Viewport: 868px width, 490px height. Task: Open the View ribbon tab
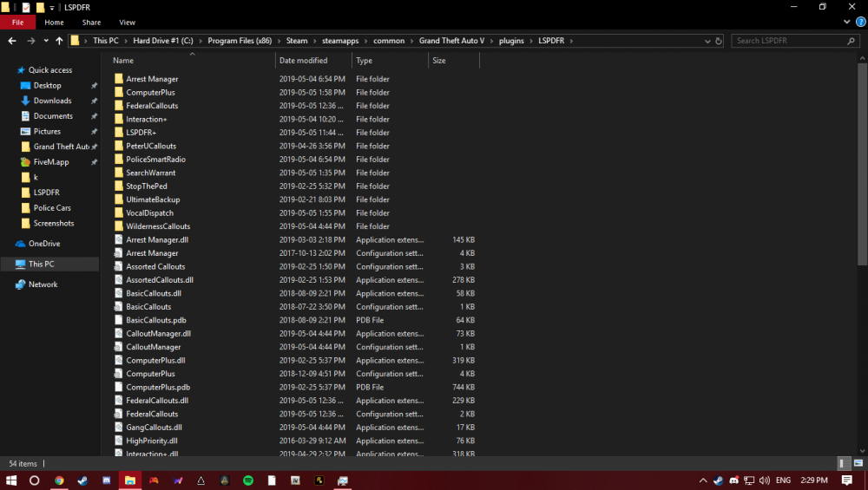[x=127, y=23]
